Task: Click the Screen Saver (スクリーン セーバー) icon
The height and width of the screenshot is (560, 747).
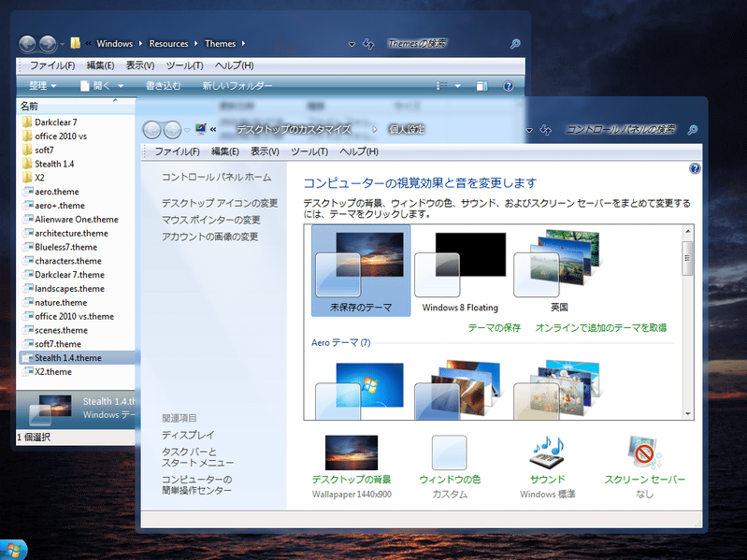Action: point(644,452)
